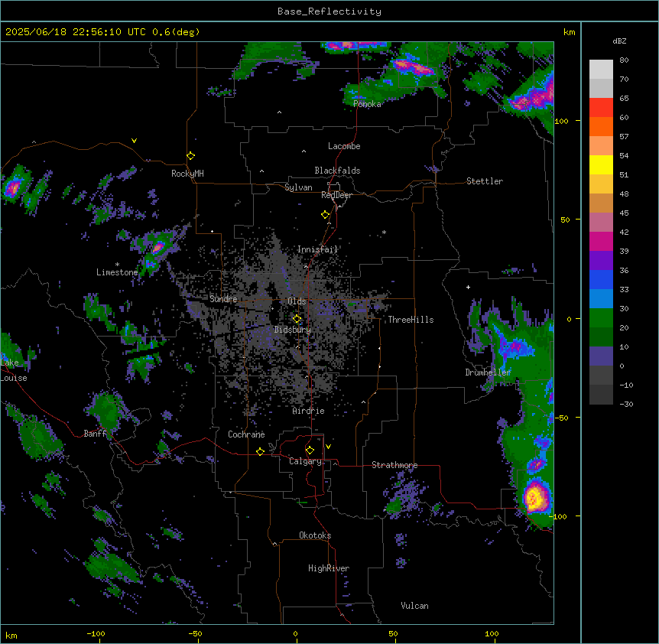Image resolution: width=659 pixels, height=644 pixels.
Task: Click the km unit label at the bottom left
Action: tap(11, 635)
